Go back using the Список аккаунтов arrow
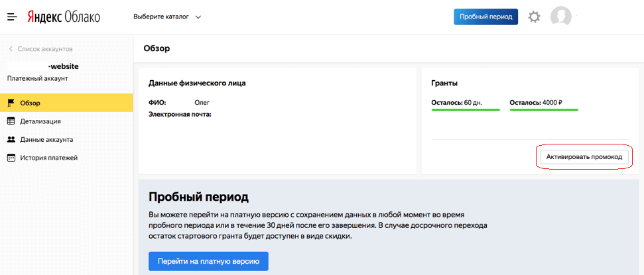The height and width of the screenshot is (275, 644). click(11, 49)
